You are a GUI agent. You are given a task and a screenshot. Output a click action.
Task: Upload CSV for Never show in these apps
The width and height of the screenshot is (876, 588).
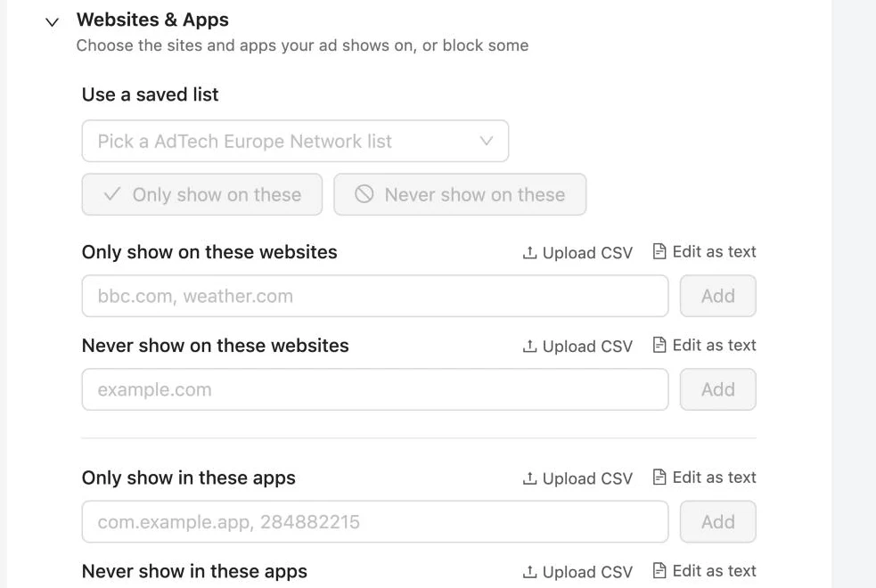point(577,572)
